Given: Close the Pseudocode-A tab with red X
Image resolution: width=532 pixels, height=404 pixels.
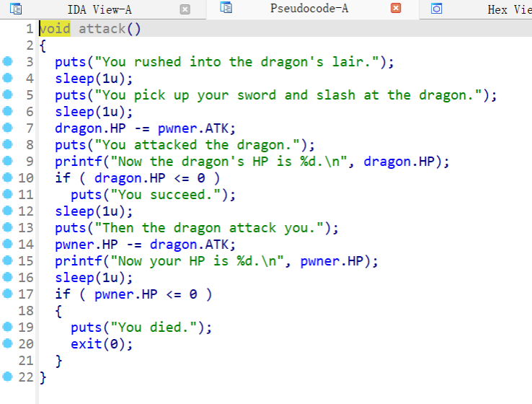Looking at the screenshot, I should tap(395, 9).
